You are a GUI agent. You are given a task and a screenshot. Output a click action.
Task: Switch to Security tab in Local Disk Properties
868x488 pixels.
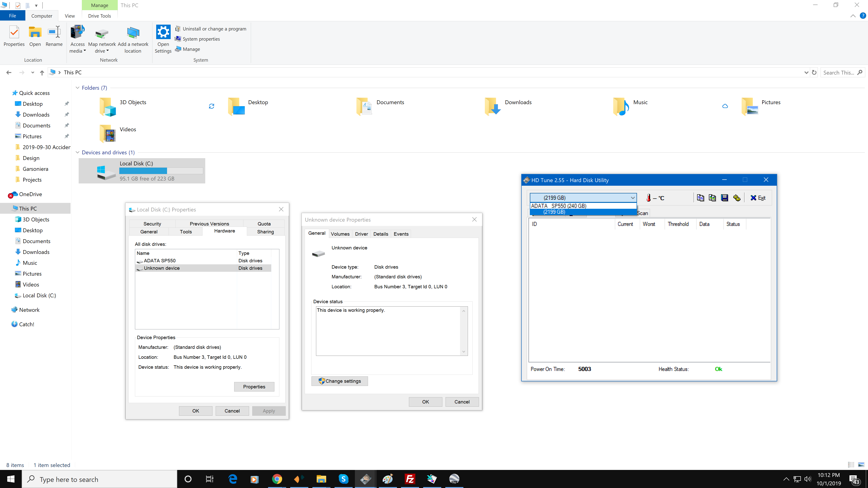tap(152, 224)
